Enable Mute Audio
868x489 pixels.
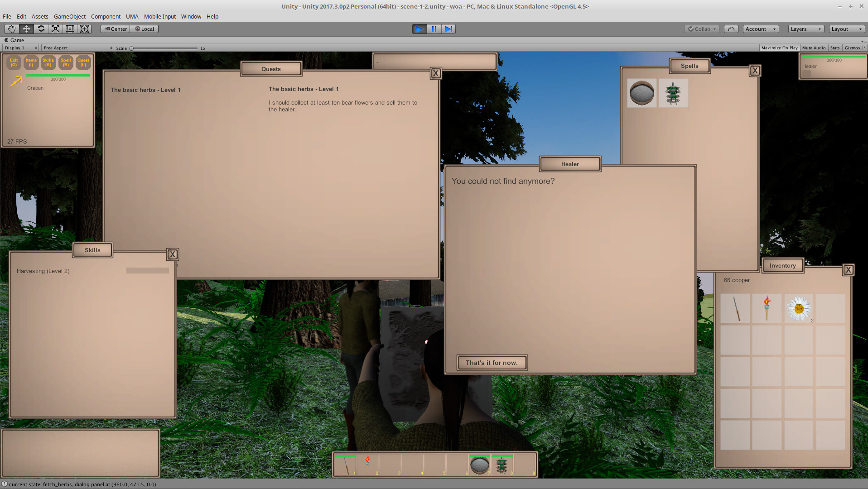point(814,48)
